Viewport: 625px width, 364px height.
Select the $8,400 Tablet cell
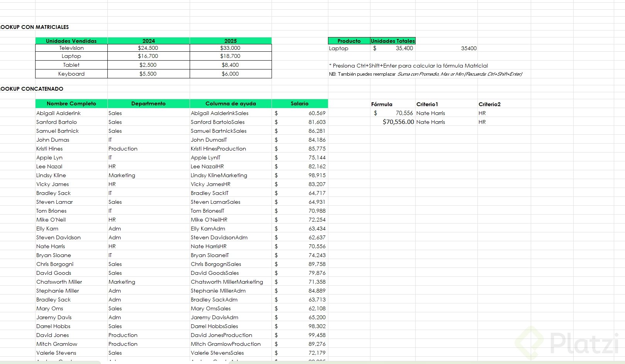point(231,65)
